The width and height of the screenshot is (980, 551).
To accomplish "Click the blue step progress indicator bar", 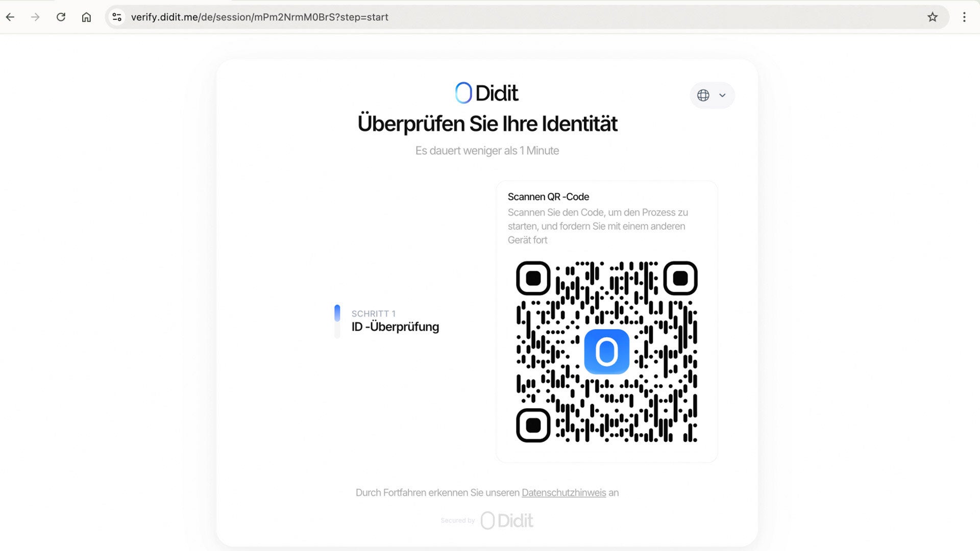I will pyautogui.click(x=337, y=321).
